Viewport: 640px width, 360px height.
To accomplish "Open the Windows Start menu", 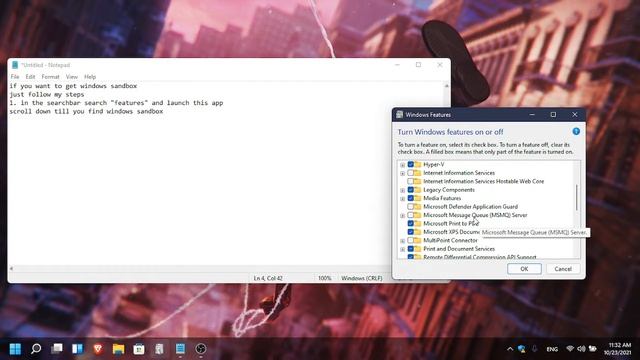I will (x=15, y=349).
